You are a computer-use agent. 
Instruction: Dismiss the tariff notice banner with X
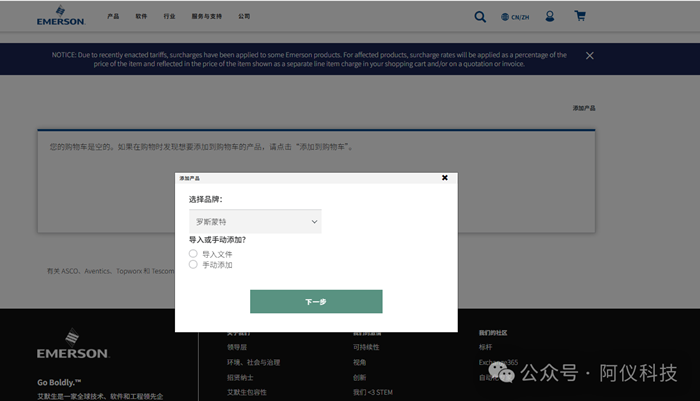tap(590, 56)
